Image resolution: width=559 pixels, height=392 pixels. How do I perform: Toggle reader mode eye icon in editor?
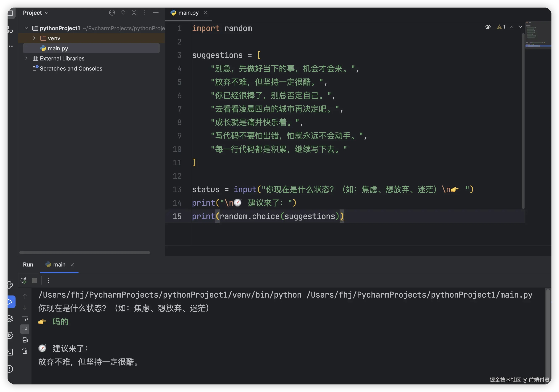point(488,27)
